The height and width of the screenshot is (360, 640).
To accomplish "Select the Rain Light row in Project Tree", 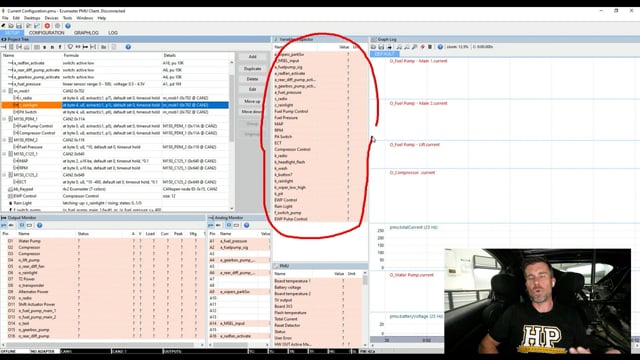I will tap(115, 203).
